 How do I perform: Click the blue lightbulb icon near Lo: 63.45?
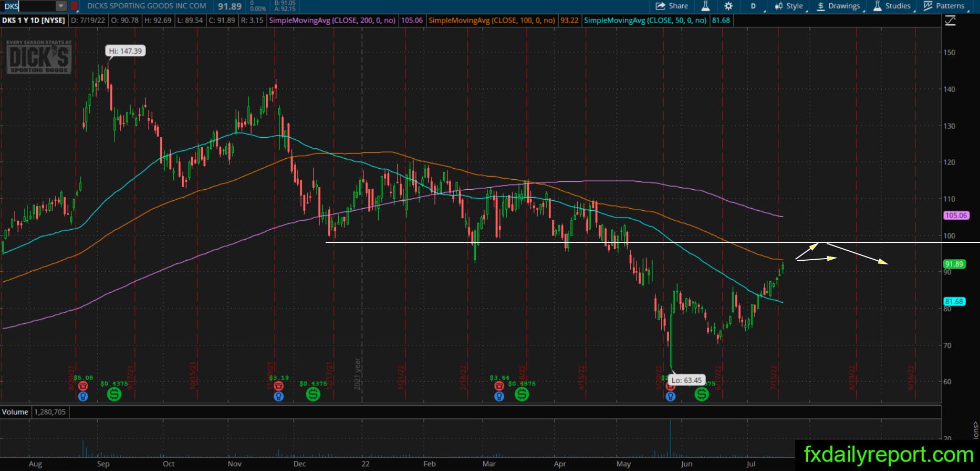(670, 396)
